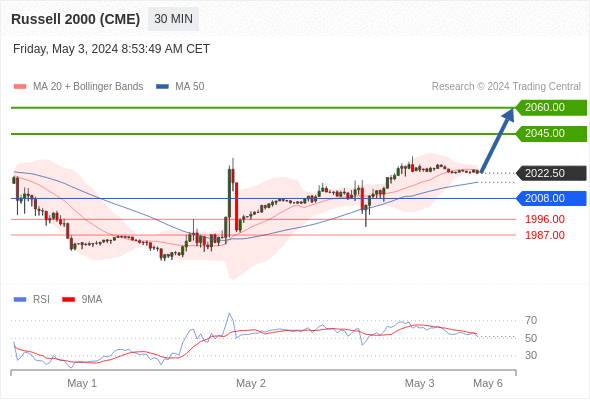Click the 1987.00 red support level
Screen dimensions: 590x400
coord(545,236)
